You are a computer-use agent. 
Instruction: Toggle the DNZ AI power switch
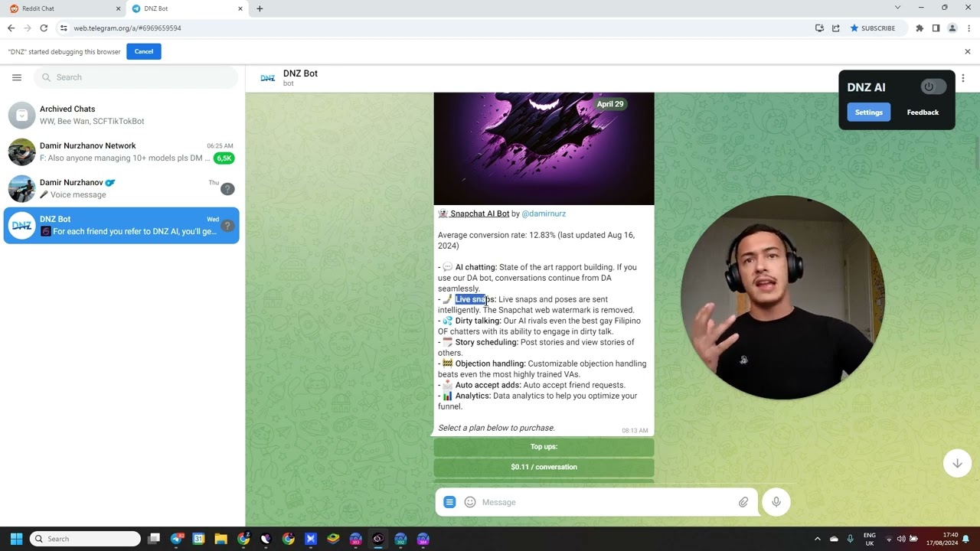(x=932, y=86)
